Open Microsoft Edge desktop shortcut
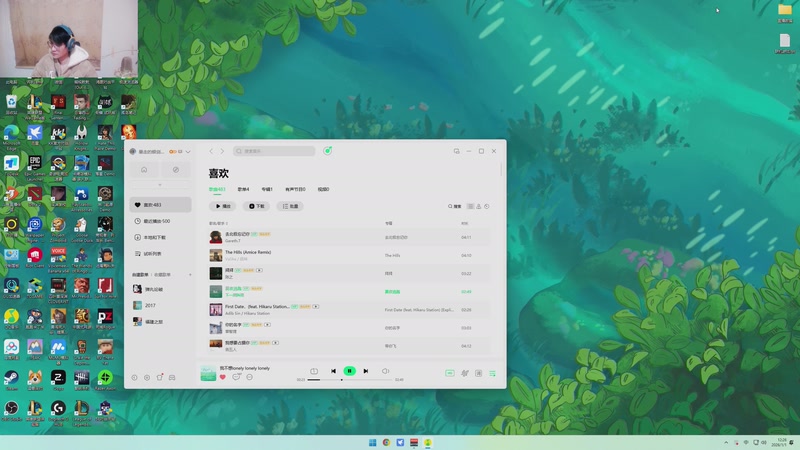 tap(11, 136)
